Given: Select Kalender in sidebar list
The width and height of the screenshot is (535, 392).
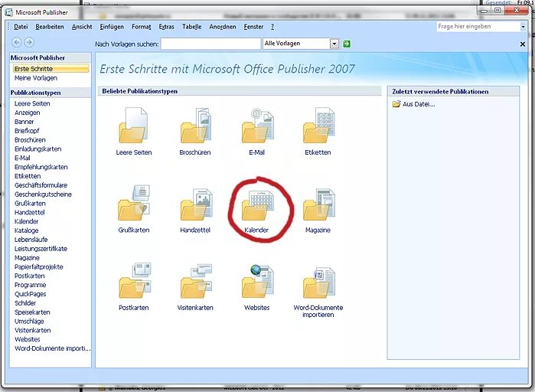Looking at the screenshot, I should click(26, 221).
